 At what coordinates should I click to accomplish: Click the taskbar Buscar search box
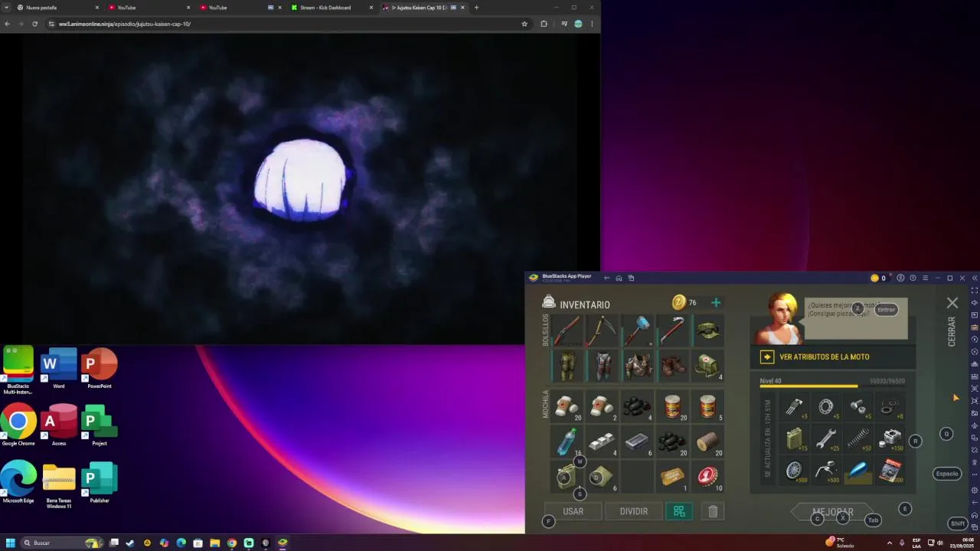click(x=62, y=543)
